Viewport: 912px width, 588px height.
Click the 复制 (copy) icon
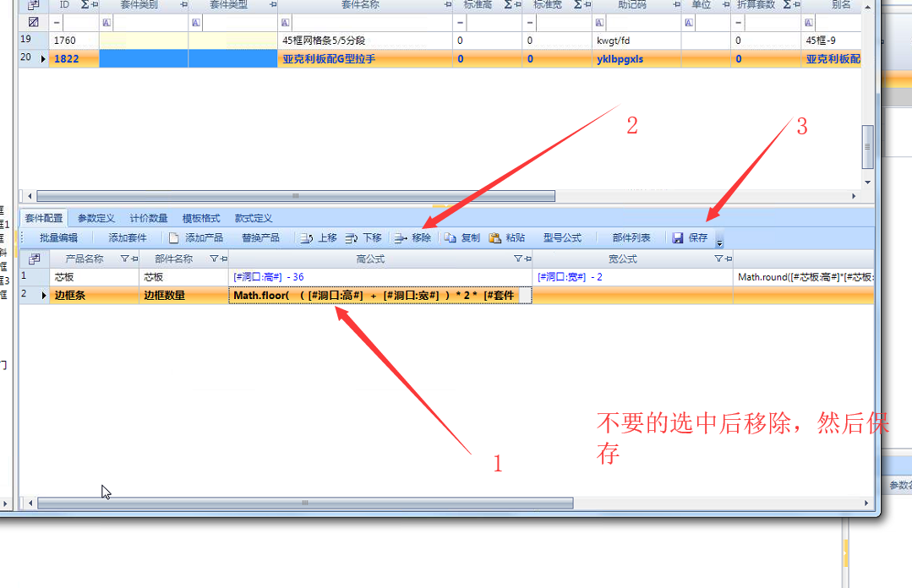[451, 238]
